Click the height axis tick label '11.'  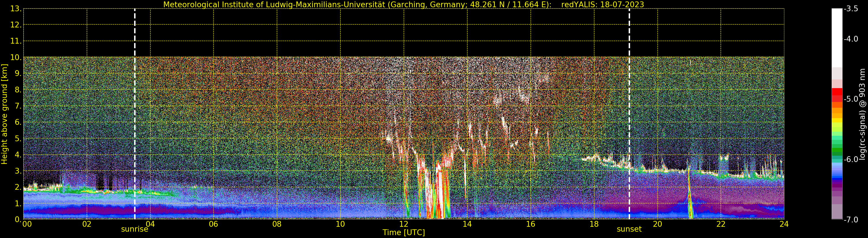(x=16, y=41)
